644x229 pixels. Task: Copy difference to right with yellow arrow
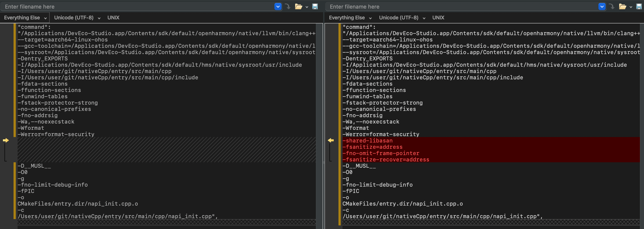click(x=6, y=140)
